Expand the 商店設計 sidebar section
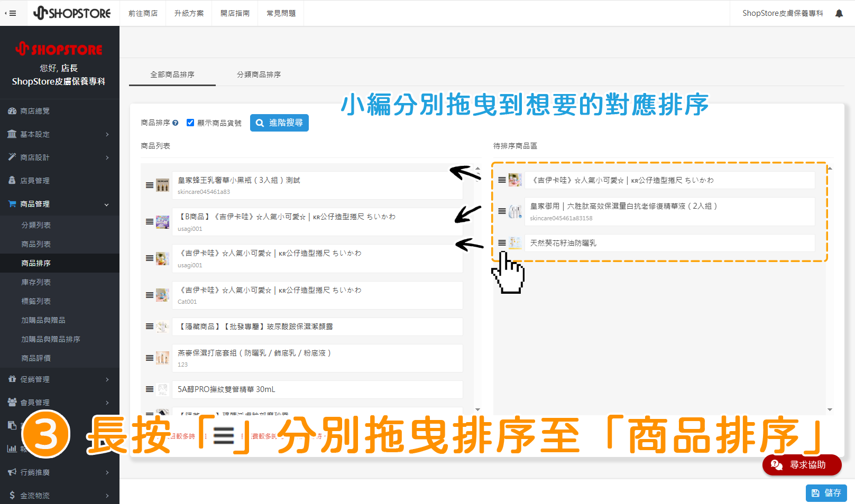The width and height of the screenshot is (855, 504). 107,157
